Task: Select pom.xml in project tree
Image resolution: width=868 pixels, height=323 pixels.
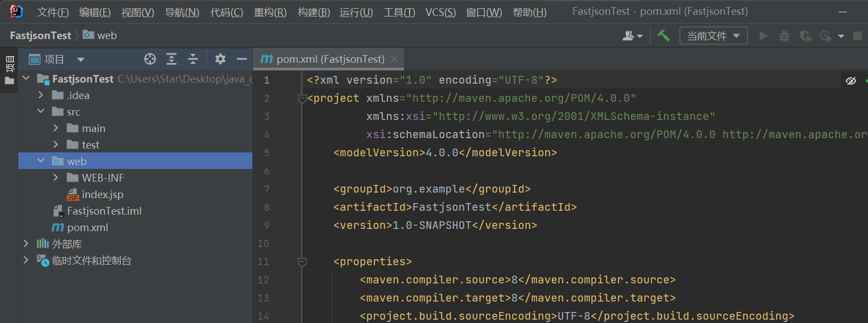Action: coord(87,227)
